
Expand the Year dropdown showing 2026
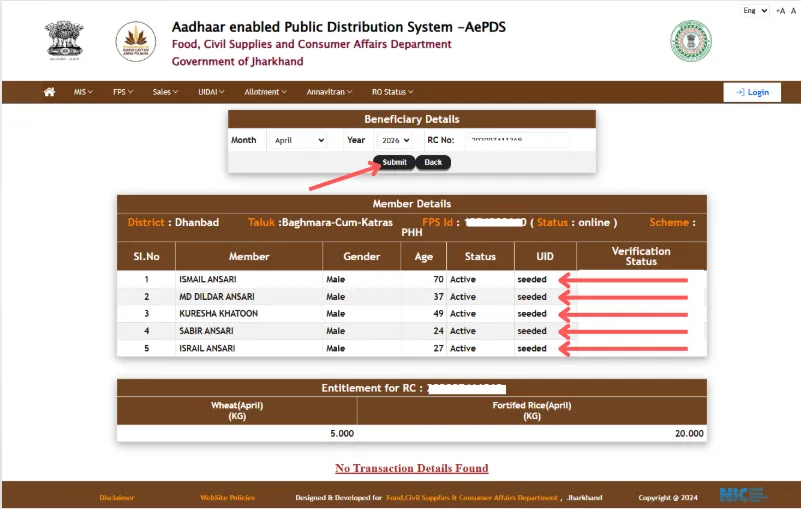393,141
